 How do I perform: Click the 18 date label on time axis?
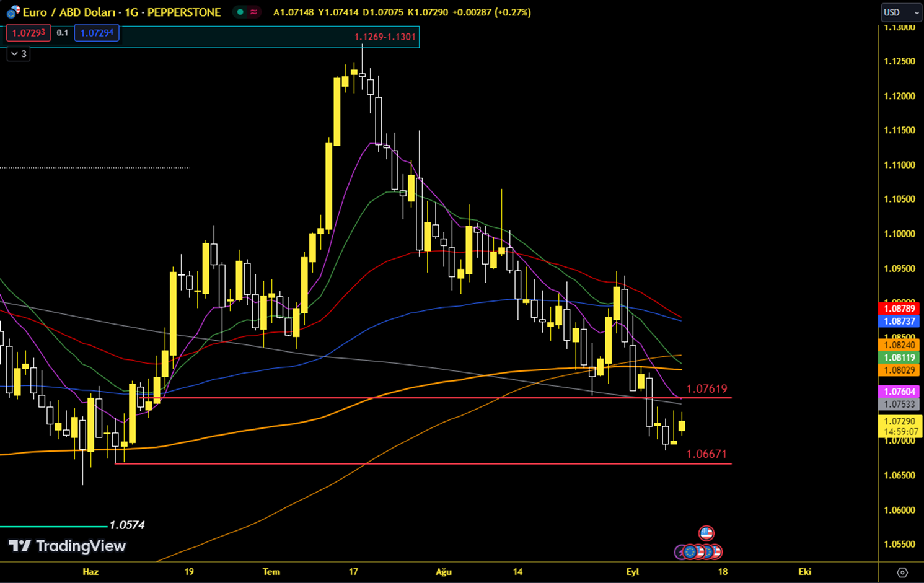click(723, 572)
